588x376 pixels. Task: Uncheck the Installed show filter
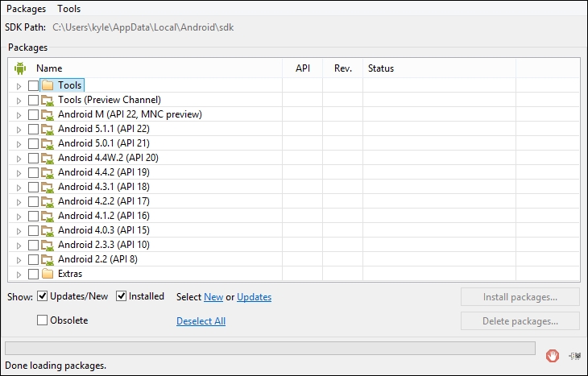click(121, 296)
